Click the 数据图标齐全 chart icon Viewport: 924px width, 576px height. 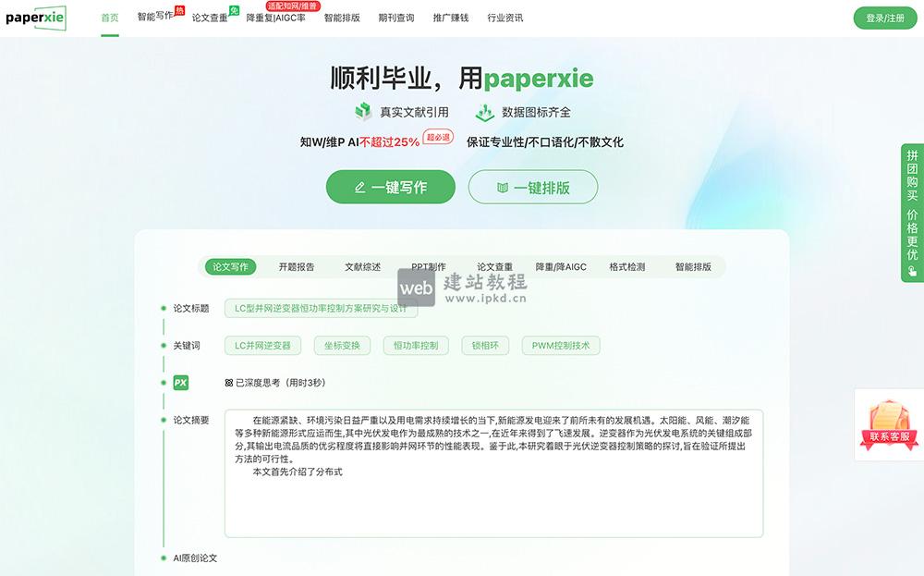485,112
